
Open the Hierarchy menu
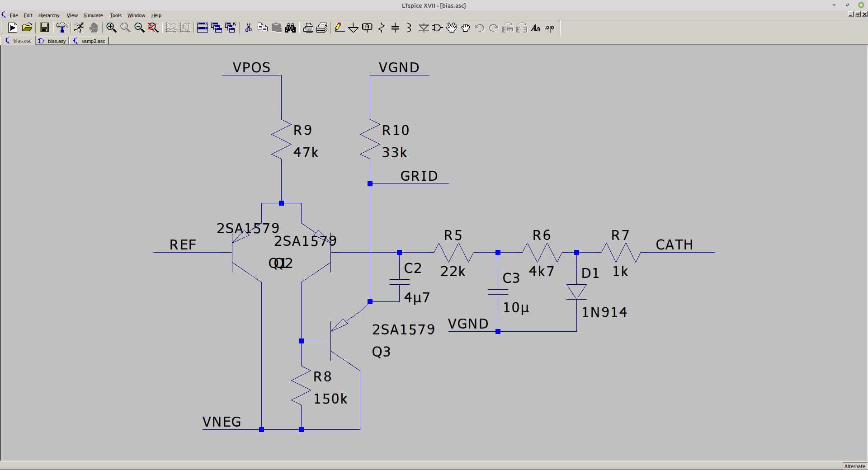[49, 15]
